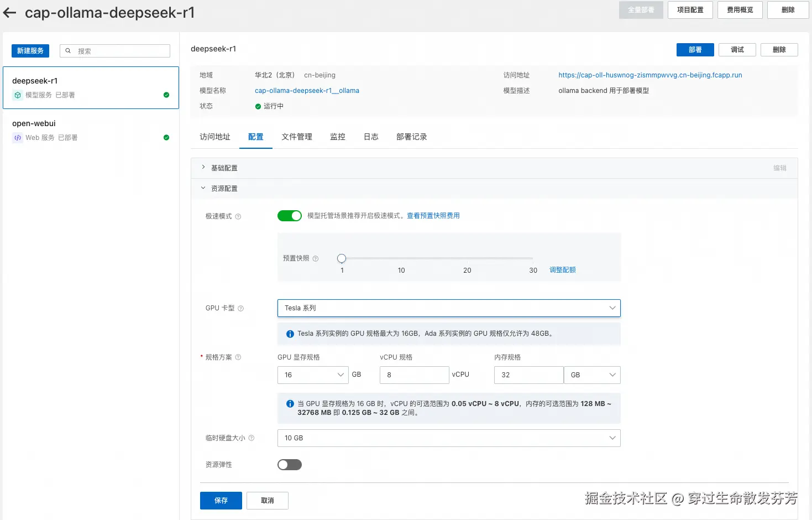812x520 pixels.
Task: Open the 文件管理 tab
Action: 297,137
